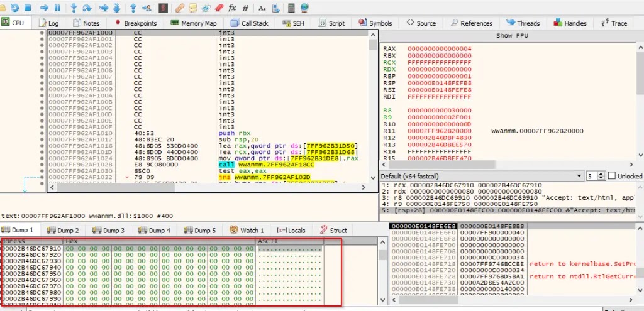Switch to the Breakpoints tab
Screen dimensions: 644x311
(136, 23)
